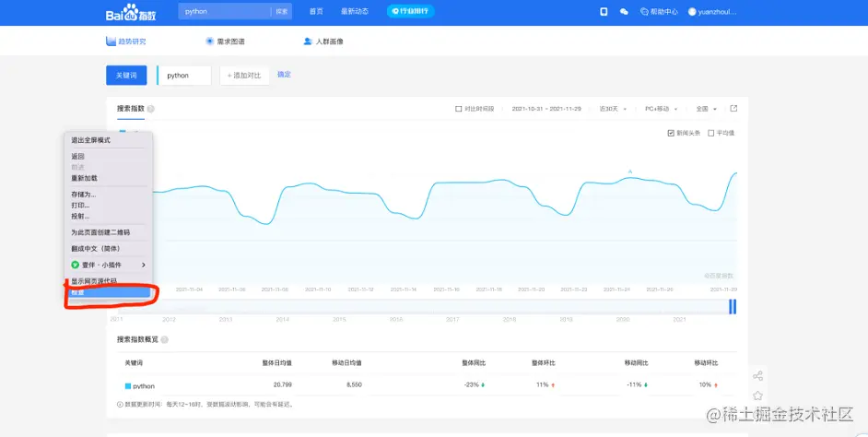Image resolution: width=868 pixels, height=437 pixels.
Task: Open the mobile device icon in header
Action: (604, 12)
